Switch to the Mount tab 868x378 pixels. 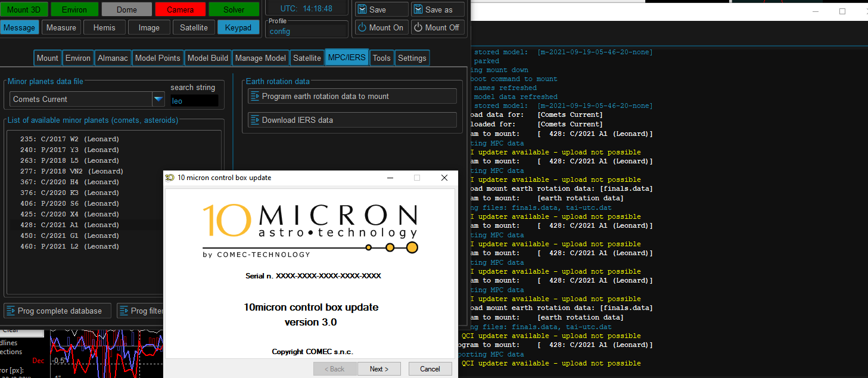[48, 58]
